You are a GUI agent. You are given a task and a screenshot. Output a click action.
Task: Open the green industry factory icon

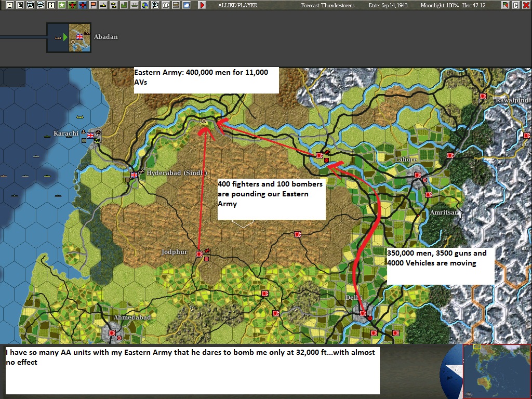[124, 5]
